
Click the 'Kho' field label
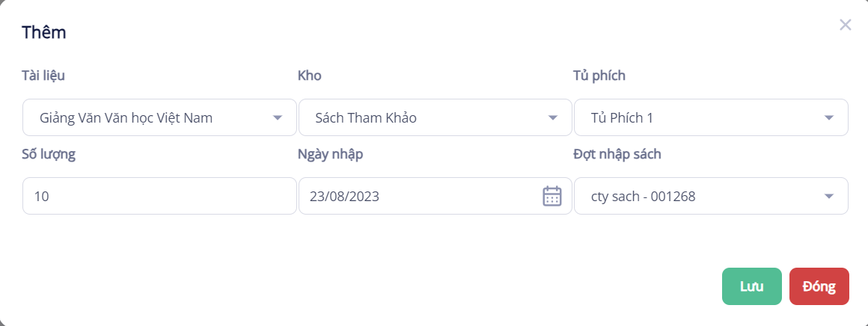pyautogui.click(x=310, y=75)
